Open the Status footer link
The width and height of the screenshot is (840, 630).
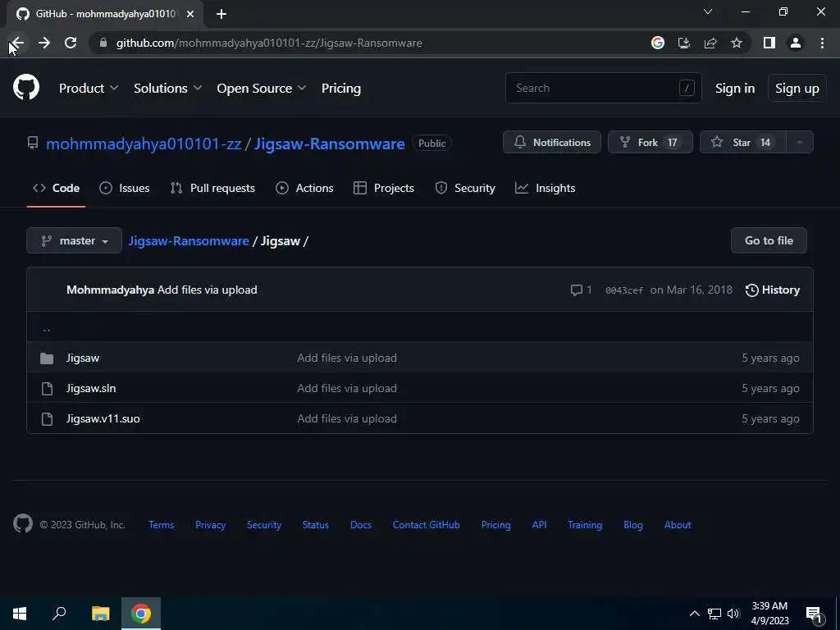(x=316, y=525)
